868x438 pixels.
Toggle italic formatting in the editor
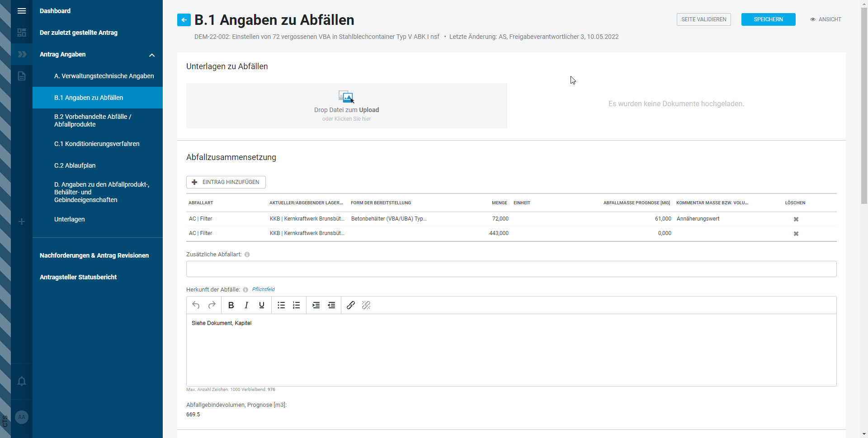point(246,305)
